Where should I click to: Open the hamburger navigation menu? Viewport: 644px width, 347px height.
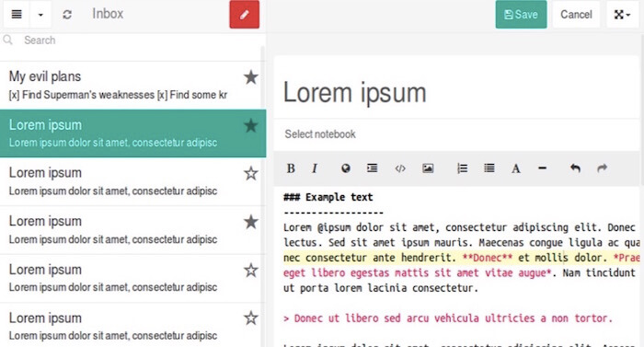(x=17, y=15)
